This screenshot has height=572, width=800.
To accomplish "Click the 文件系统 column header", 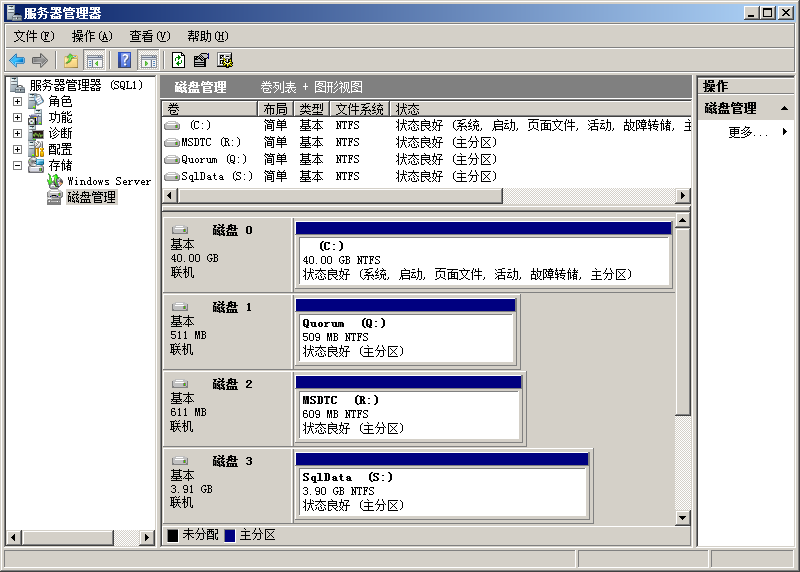I will coord(360,109).
